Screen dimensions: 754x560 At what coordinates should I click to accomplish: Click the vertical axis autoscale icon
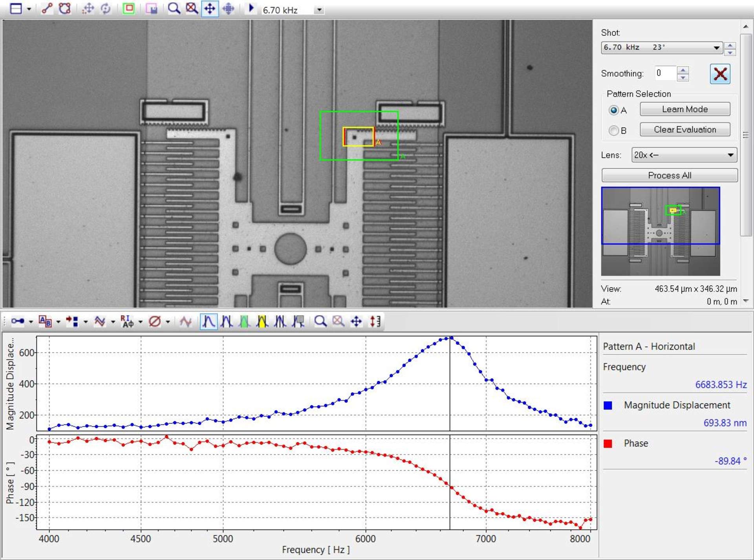point(375,322)
